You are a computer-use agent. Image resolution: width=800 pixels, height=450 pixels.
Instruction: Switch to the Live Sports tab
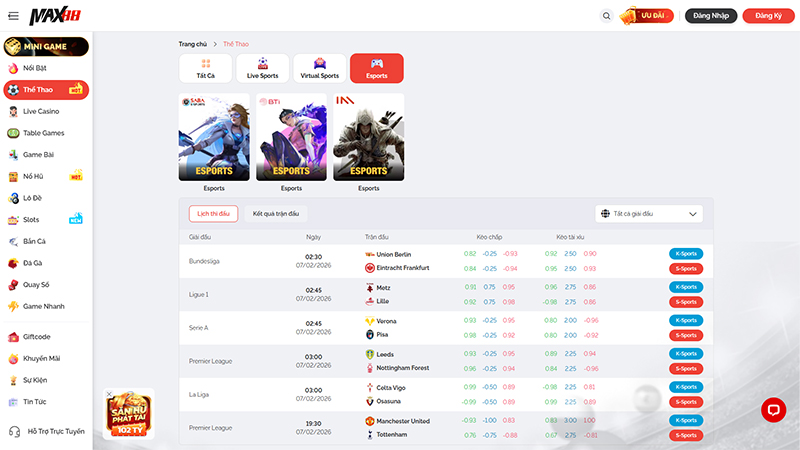[263, 68]
